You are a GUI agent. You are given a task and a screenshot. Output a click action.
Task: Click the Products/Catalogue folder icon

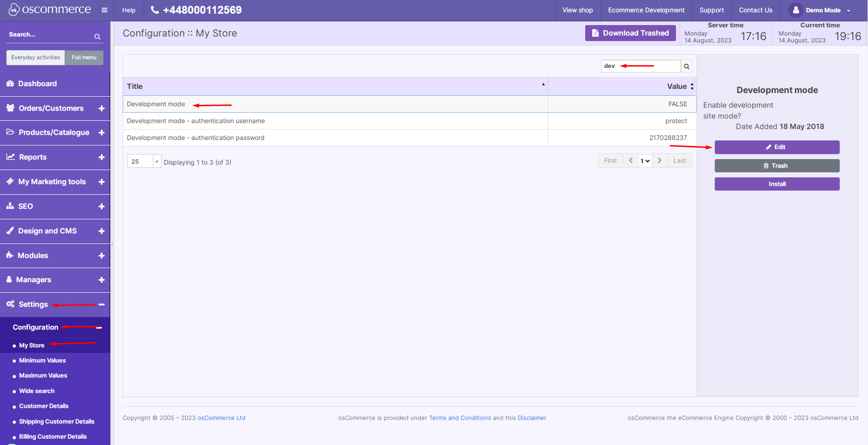click(10, 132)
